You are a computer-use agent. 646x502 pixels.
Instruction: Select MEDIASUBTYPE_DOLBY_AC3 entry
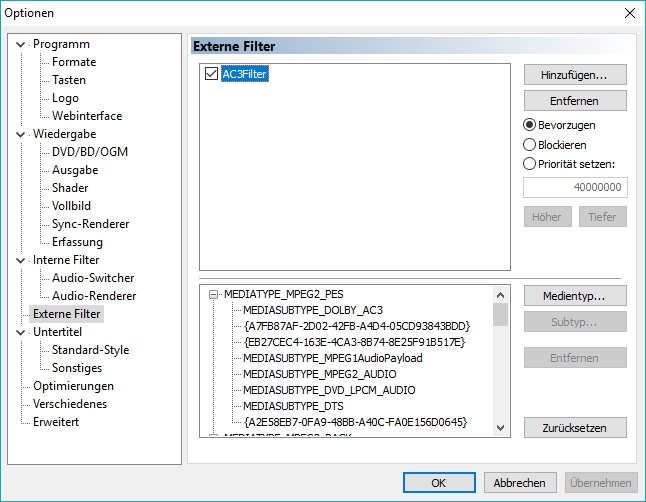coord(313,310)
